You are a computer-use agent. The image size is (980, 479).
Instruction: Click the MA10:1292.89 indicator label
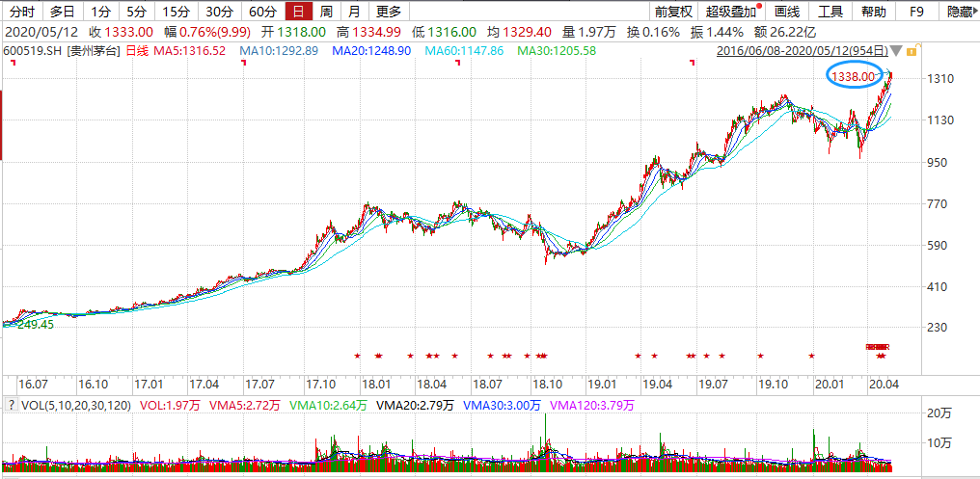(280, 50)
